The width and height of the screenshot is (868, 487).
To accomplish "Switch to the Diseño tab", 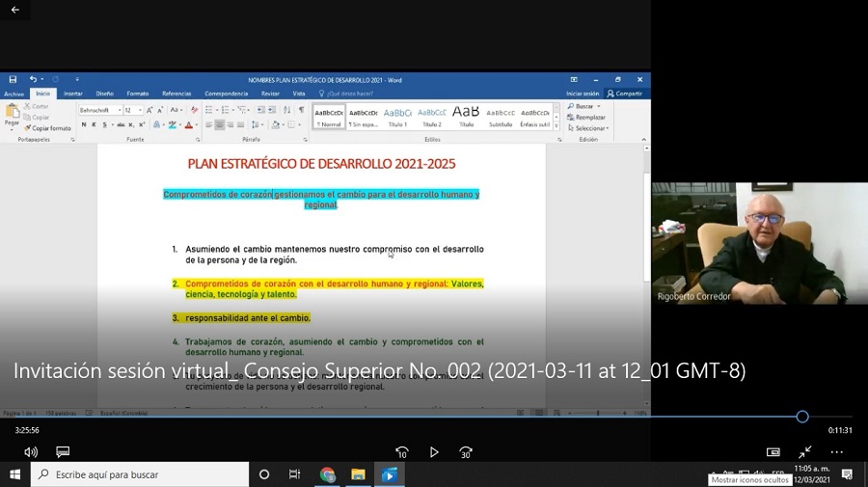I will [104, 94].
